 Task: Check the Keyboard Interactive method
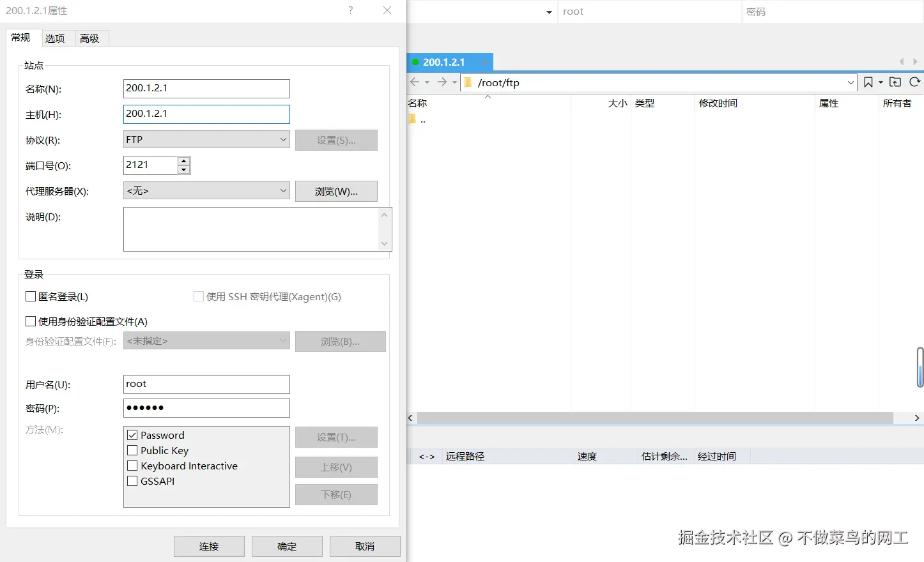133,466
